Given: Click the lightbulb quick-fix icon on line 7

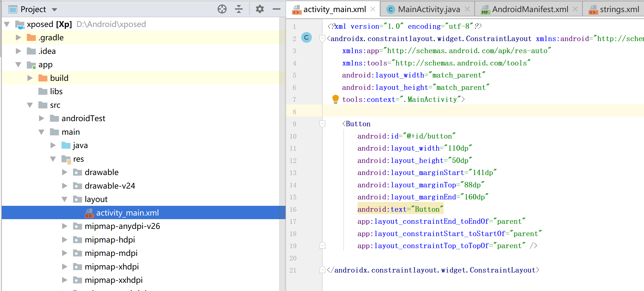Looking at the screenshot, I should [335, 99].
